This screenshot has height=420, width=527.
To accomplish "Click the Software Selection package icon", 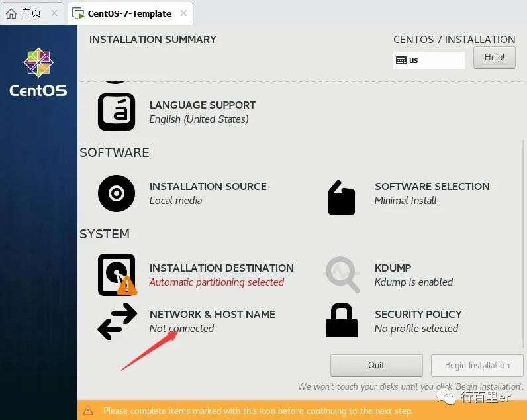I will click(342, 197).
